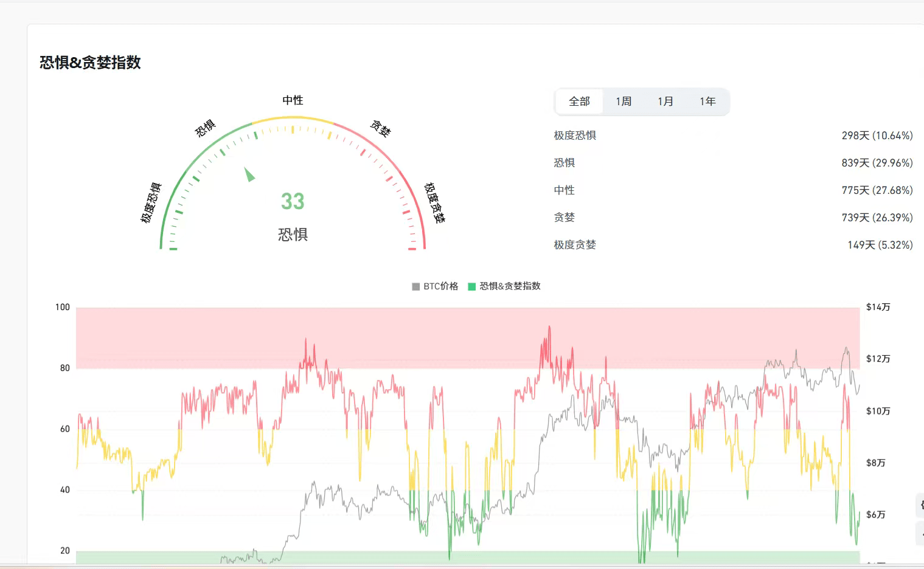Select the 775天 (27.68%) neutral statistic
The image size is (924, 569).
click(x=877, y=190)
